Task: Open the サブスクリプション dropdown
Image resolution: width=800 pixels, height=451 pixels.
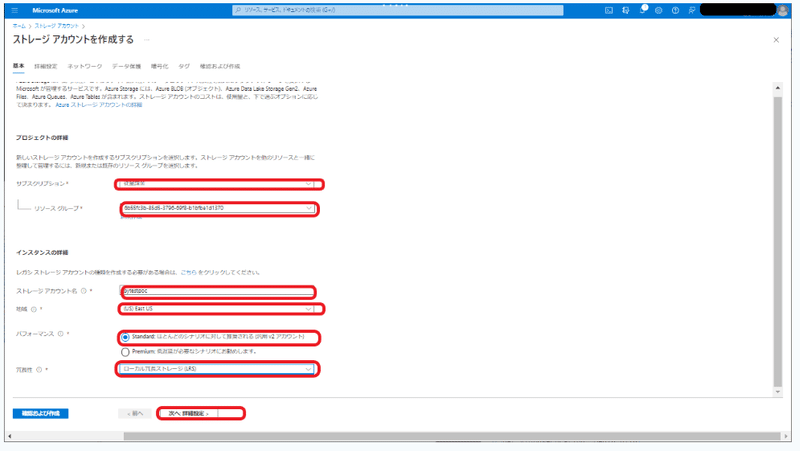Action: coord(217,184)
